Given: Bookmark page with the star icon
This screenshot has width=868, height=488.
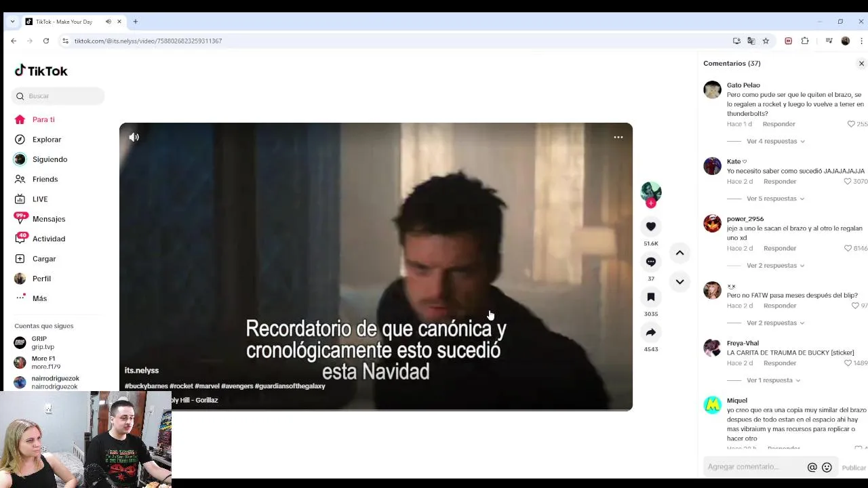Looking at the screenshot, I should tap(766, 41).
